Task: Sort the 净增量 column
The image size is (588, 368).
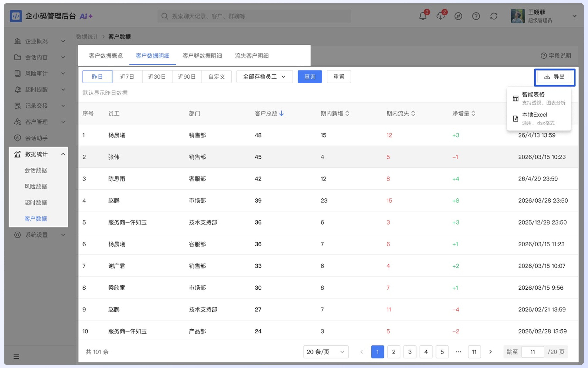Action: 473,113
